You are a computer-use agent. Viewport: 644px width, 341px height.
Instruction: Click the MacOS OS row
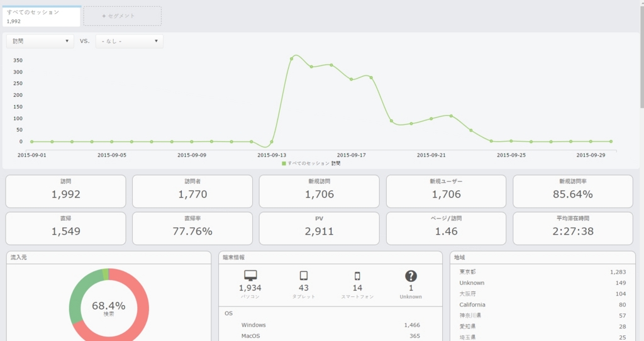330,336
